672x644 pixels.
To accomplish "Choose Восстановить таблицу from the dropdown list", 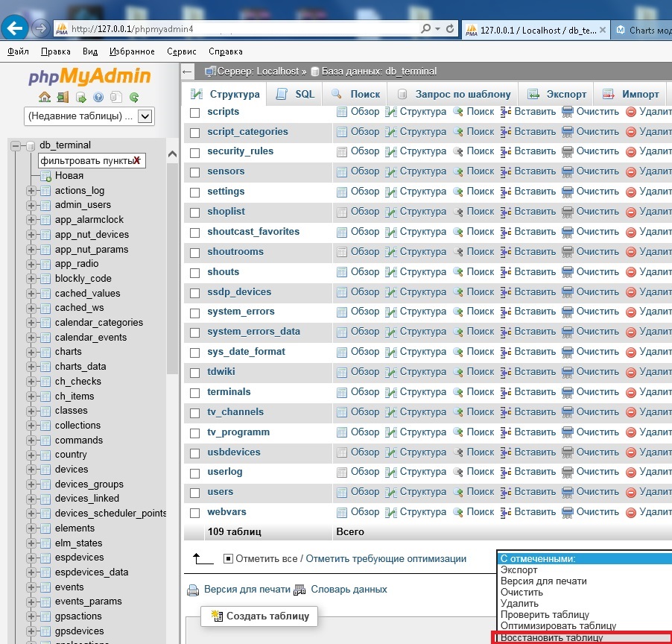I will (x=551, y=638).
